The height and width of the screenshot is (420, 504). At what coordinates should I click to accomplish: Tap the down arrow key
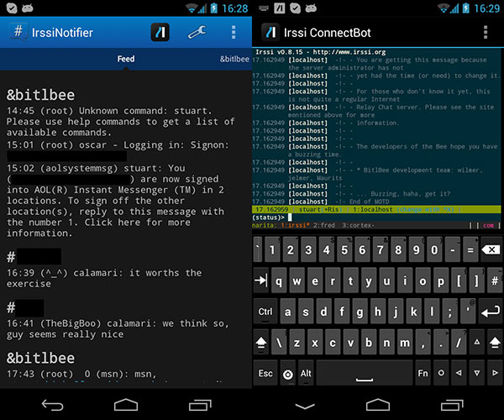coord(476,373)
